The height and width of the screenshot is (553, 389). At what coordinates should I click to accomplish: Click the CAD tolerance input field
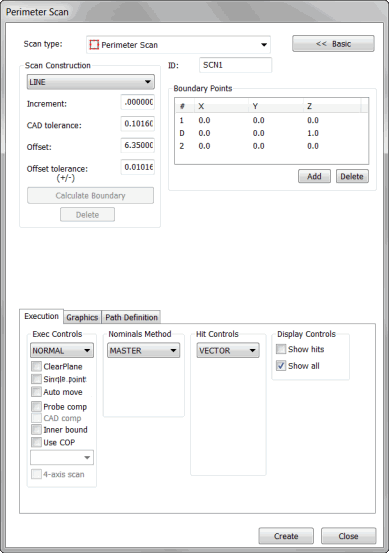(138, 124)
